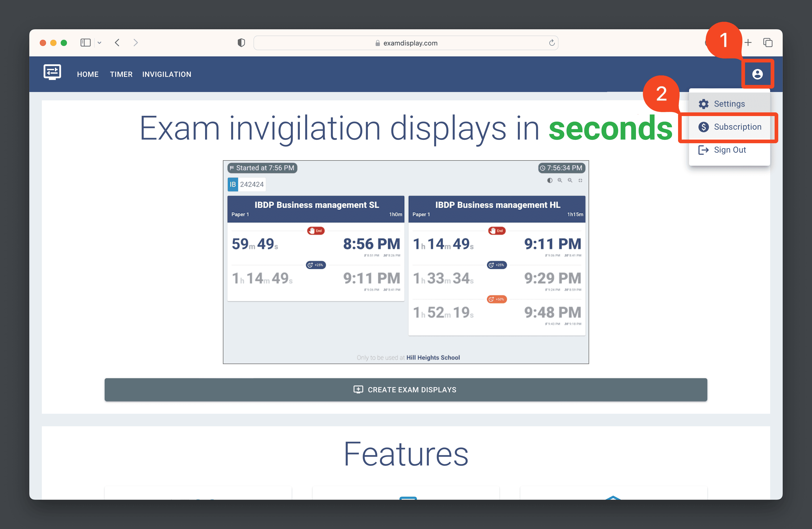Image resolution: width=812 pixels, height=529 pixels.
Task: Click 9:48 PM end time
Action: [x=553, y=312]
